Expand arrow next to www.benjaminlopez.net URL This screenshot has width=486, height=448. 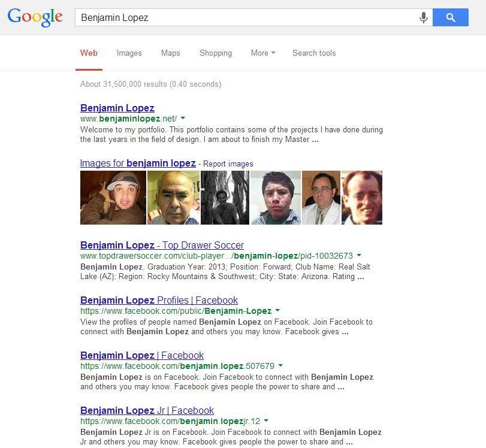[183, 119]
